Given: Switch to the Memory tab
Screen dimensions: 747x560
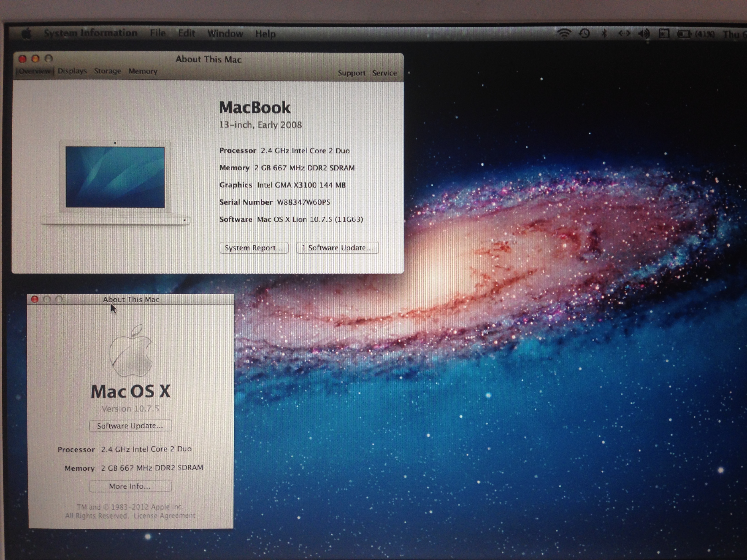Looking at the screenshot, I should (x=143, y=71).
